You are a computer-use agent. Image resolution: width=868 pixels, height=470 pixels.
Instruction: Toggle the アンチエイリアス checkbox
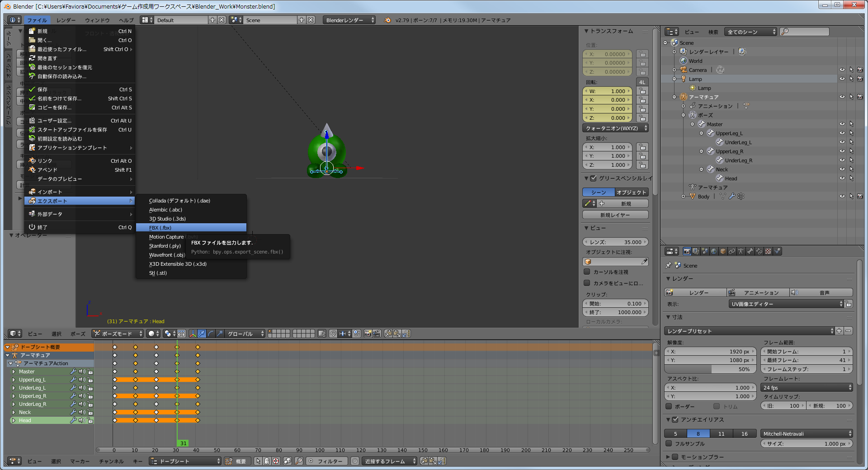click(x=675, y=419)
